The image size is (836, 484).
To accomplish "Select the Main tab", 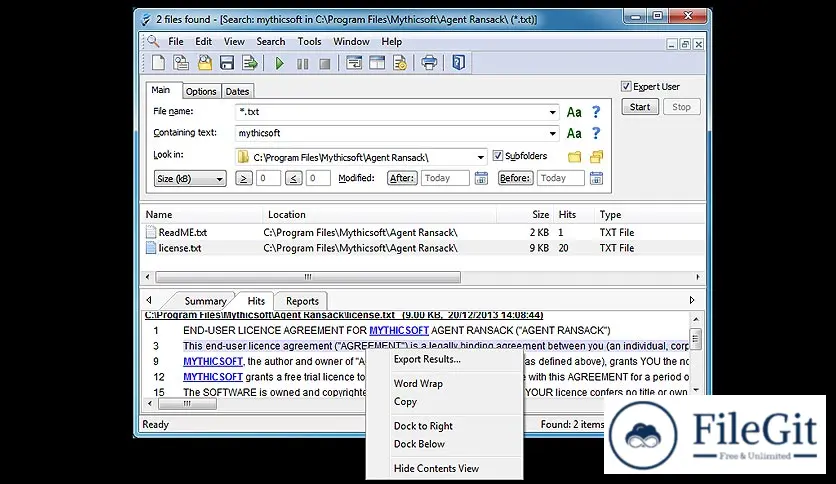I will click(x=161, y=90).
